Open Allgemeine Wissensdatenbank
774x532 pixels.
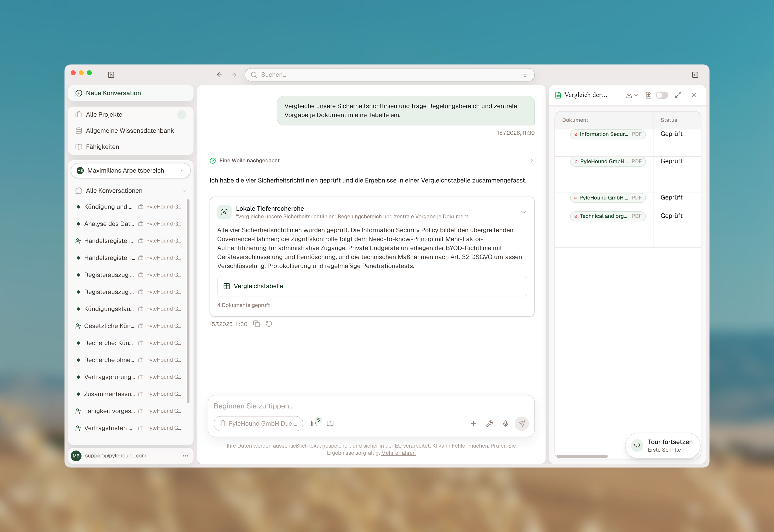pyautogui.click(x=131, y=131)
